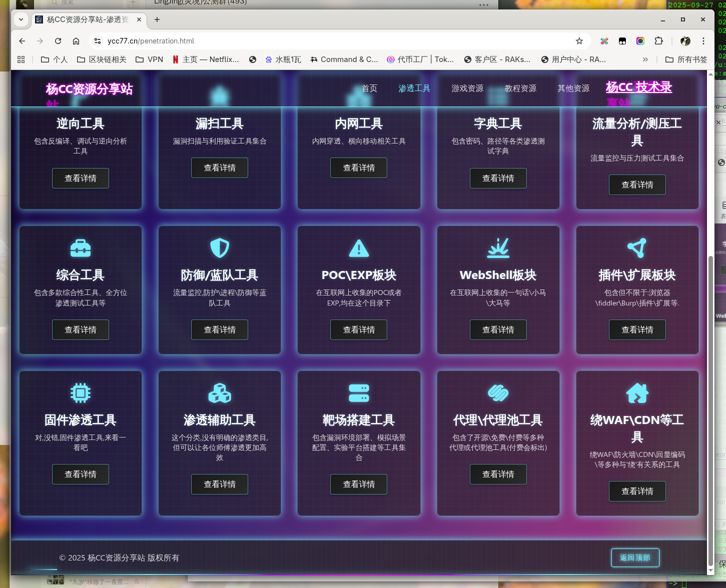Viewport: 726px width, 588px height.
Task: Click 查看详情 under POC\EXP板块
Action: pyautogui.click(x=359, y=330)
